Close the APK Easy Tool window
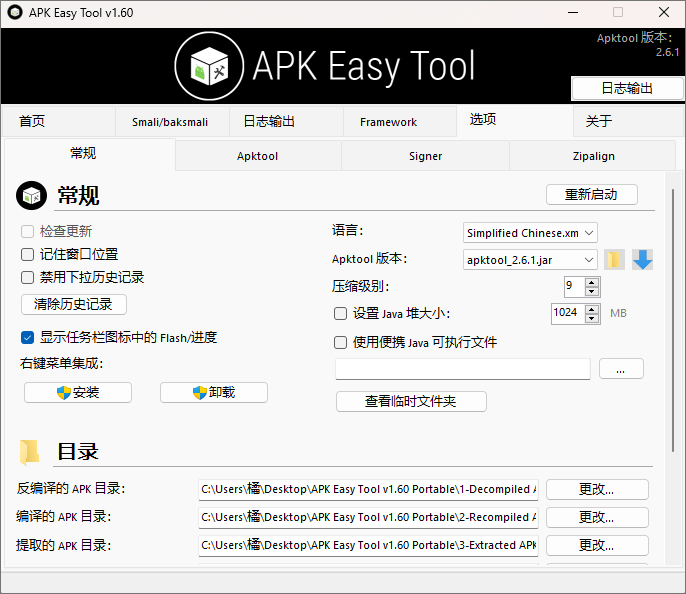This screenshot has height=594, width=686. coord(664,12)
